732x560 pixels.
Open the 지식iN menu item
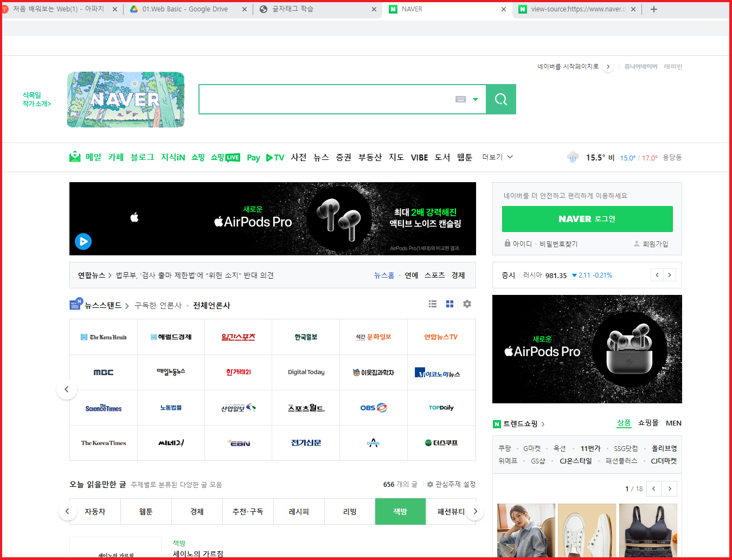point(173,157)
